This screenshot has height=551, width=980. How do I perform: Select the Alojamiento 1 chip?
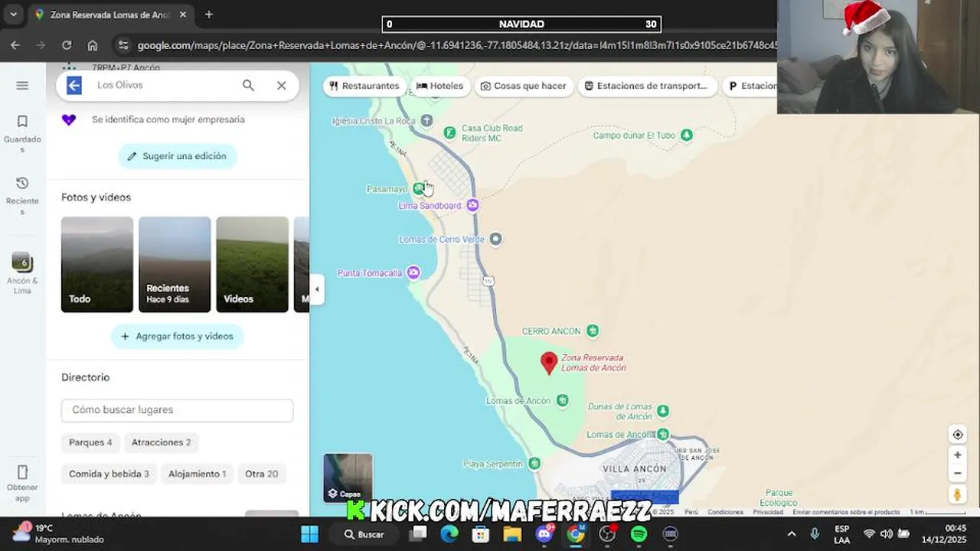click(197, 474)
